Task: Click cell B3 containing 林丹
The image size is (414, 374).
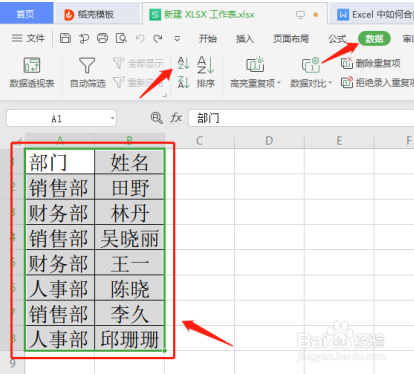Action: 129,213
